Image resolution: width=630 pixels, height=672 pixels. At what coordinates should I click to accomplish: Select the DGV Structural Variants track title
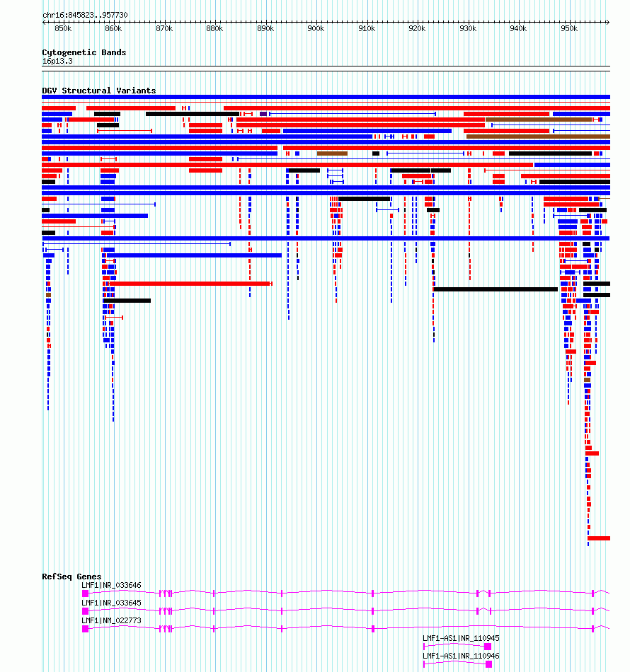pyautogui.click(x=99, y=91)
